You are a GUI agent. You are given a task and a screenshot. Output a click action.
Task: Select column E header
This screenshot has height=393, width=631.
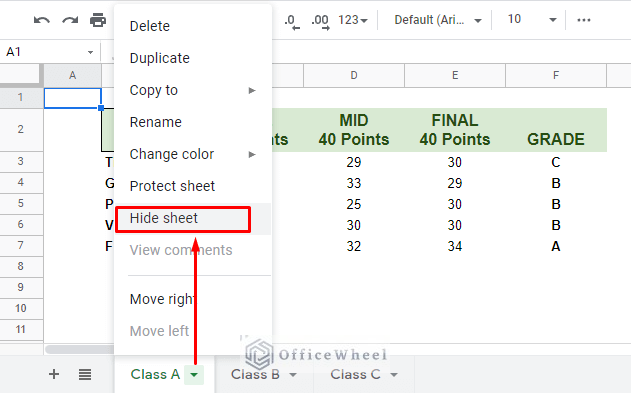click(455, 75)
